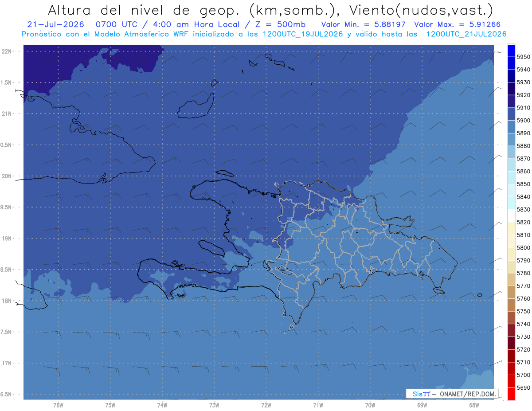
Task: Click the legend swatch between 5730 and 5720
Action: [511, 343]
